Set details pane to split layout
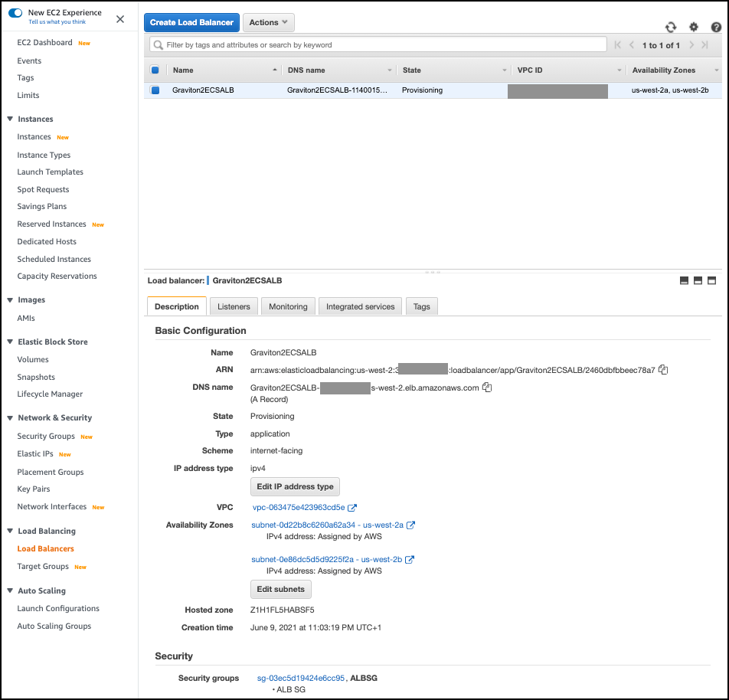The image size is (729, 700). [x=698, y=280]
